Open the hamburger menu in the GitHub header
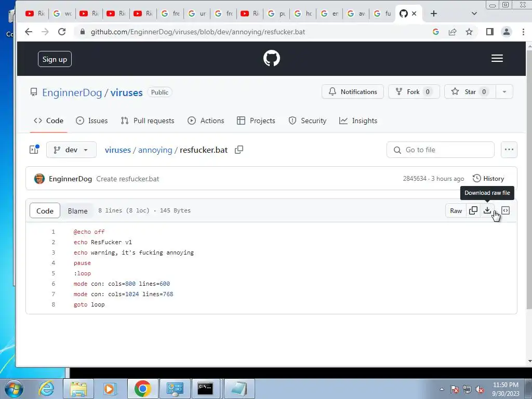This screenshot has height=399, width=532. tap(497, 58)
